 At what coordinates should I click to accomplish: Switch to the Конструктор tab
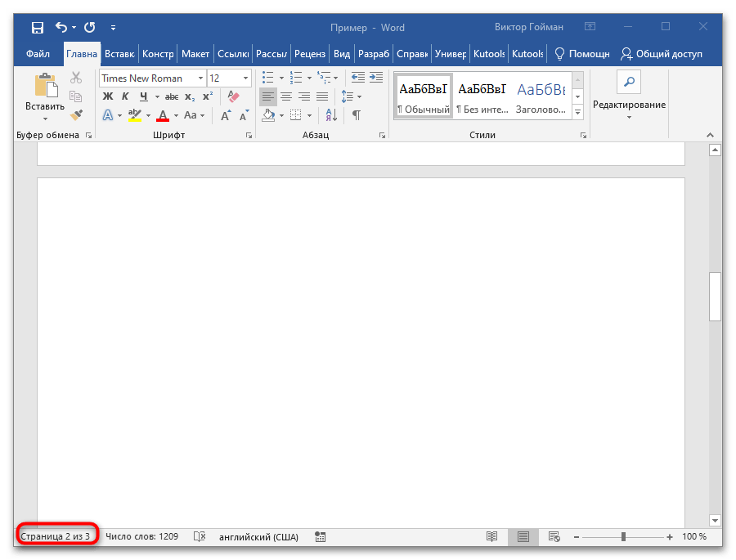coord(158,54)
